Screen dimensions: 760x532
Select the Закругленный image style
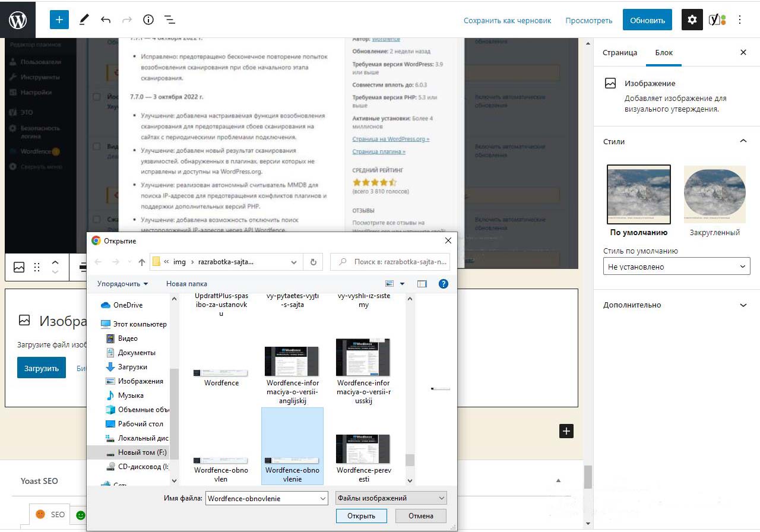pos(714,195)
